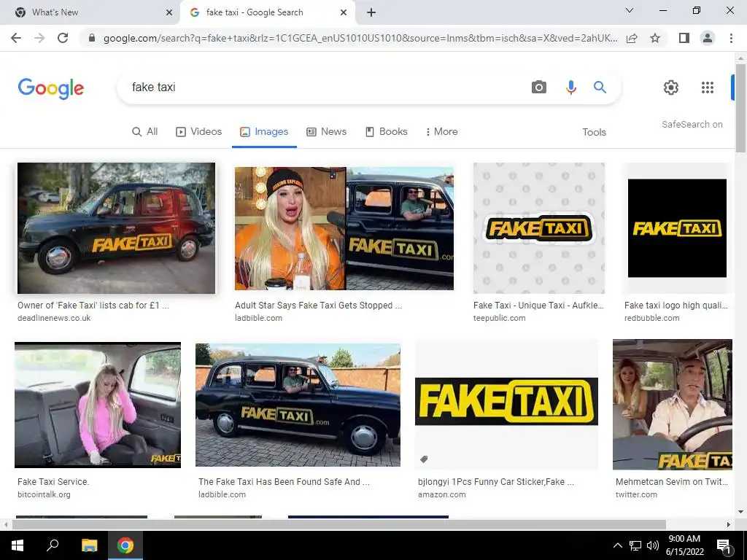This screenshot has width=747, height=560.
Task: Open the Found Safe ladbible cab image
Action: 298,405
